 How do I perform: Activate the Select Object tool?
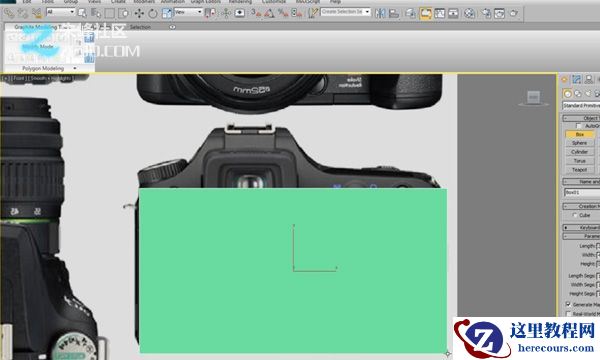(82, 13)
